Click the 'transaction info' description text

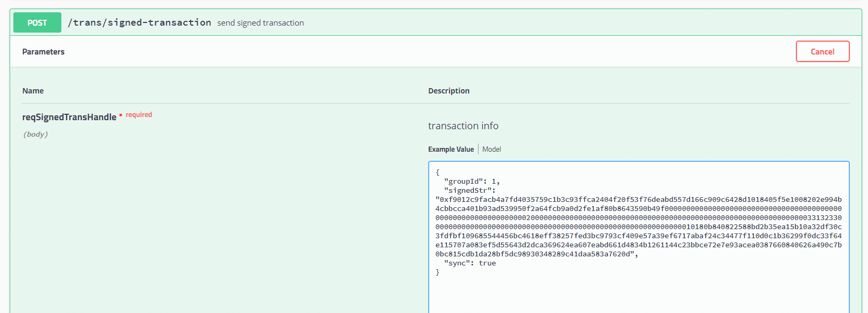tap(463, 126)
